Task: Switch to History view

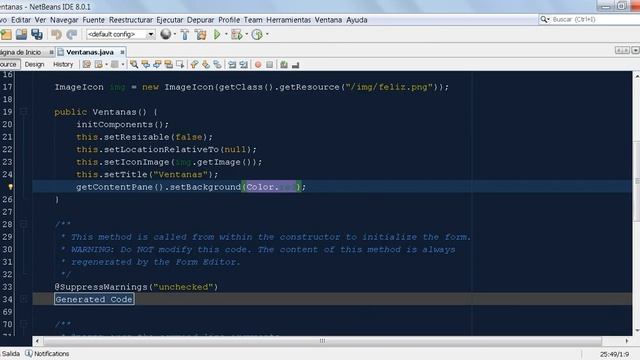Action: click(x=63, y=64)
